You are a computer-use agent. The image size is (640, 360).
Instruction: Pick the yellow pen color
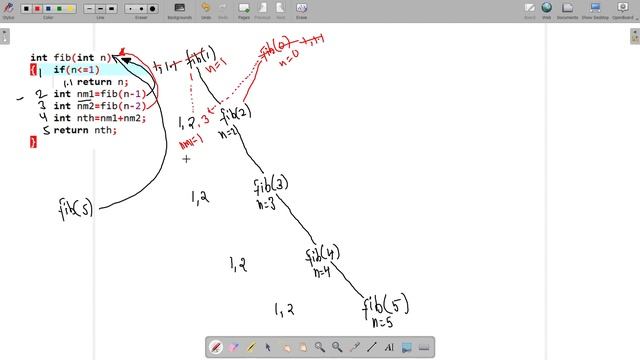click(70, 9)
